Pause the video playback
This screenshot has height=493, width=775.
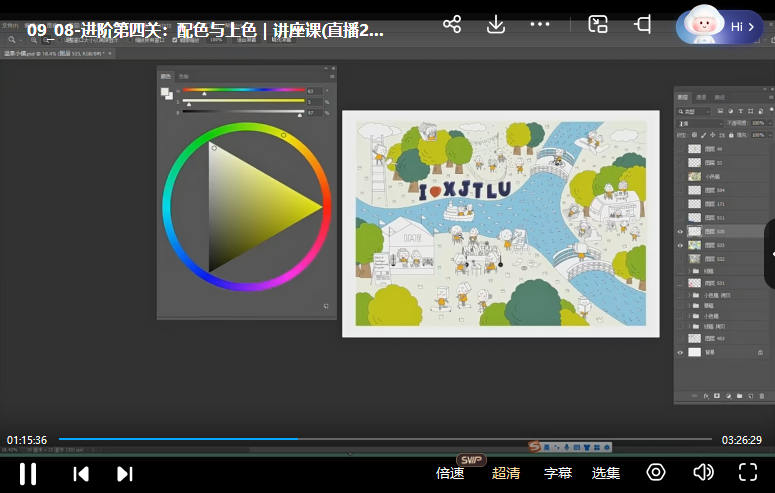pos(28,473)
